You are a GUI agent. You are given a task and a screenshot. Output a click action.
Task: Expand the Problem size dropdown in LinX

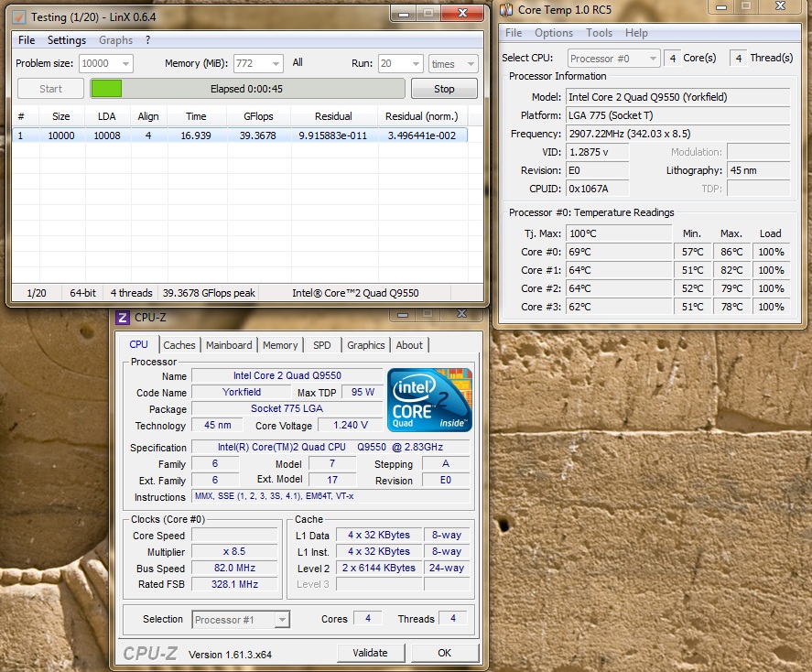[x=125, y=64]
